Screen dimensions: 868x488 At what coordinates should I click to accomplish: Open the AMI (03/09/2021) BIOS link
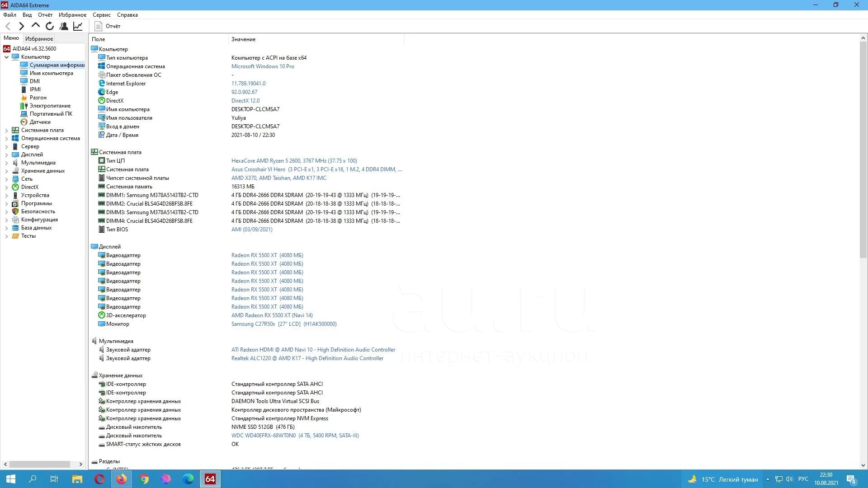[252, 230]
